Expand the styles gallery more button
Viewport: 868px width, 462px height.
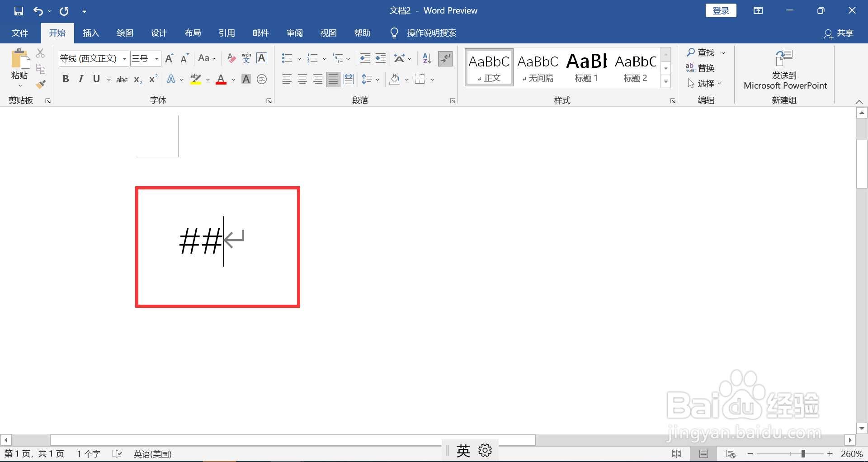point(666,82)
